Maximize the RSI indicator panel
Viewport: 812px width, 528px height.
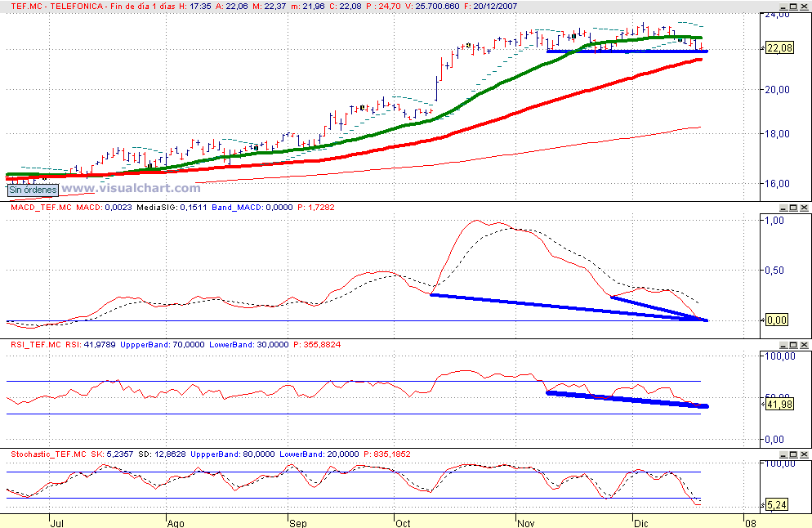coord(793,345)
